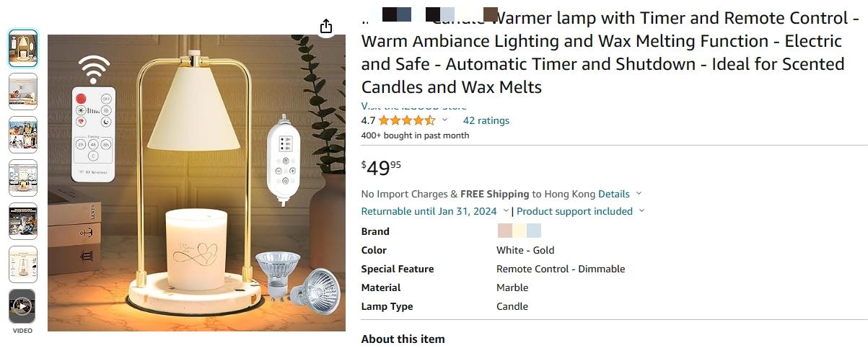
Task: Open shipping Details link
Action: pyautogui.click(x=614, y=194)
